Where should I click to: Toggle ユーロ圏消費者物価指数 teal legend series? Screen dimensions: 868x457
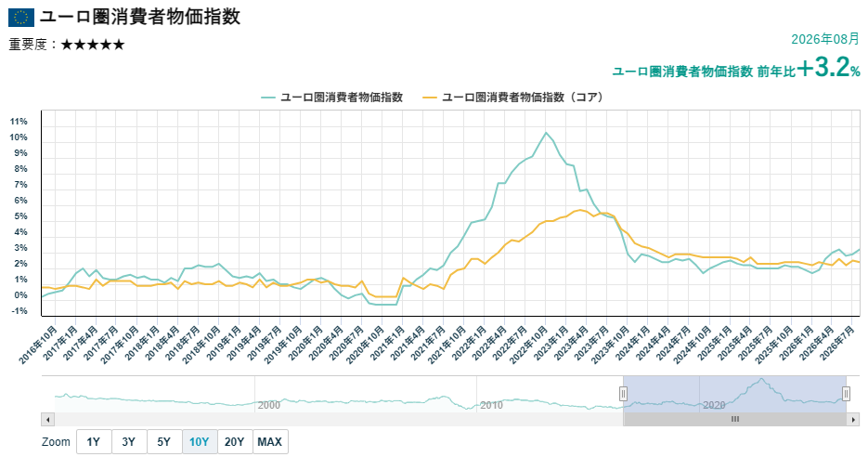click(332, 98)
